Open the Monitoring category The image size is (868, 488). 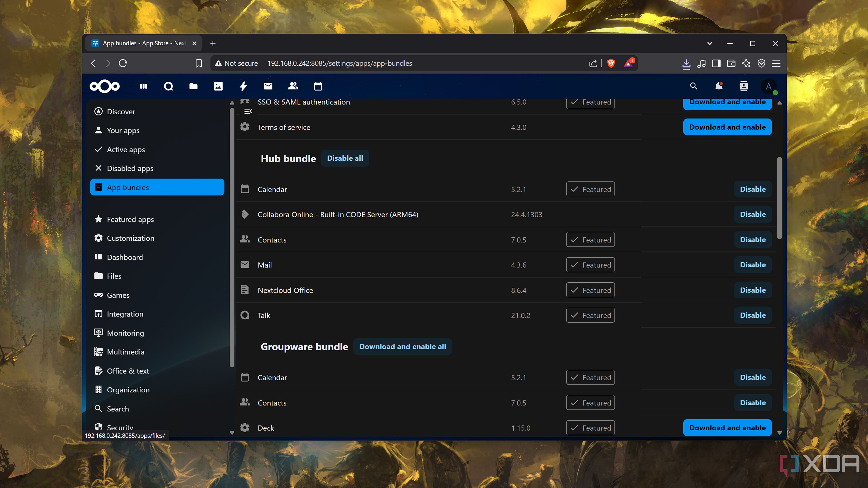[x=157, y=333]
